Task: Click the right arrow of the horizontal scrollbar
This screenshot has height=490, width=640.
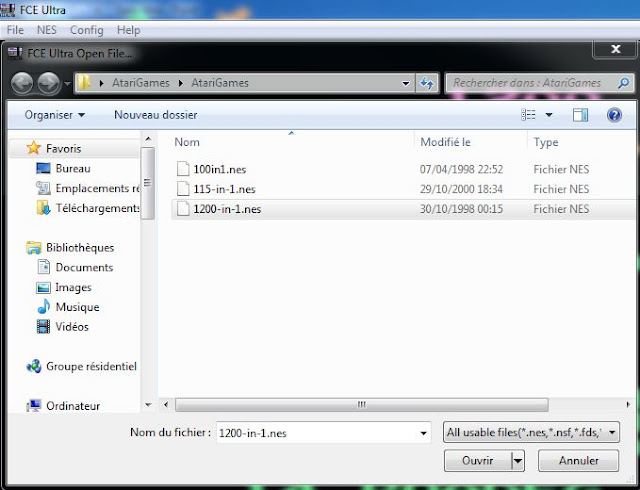Action: (x=628, y=405)
